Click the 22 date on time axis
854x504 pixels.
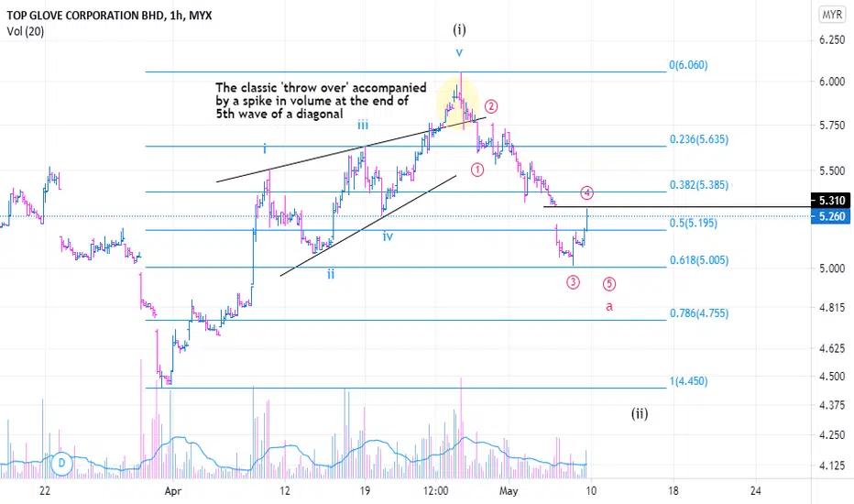point(45,491)
